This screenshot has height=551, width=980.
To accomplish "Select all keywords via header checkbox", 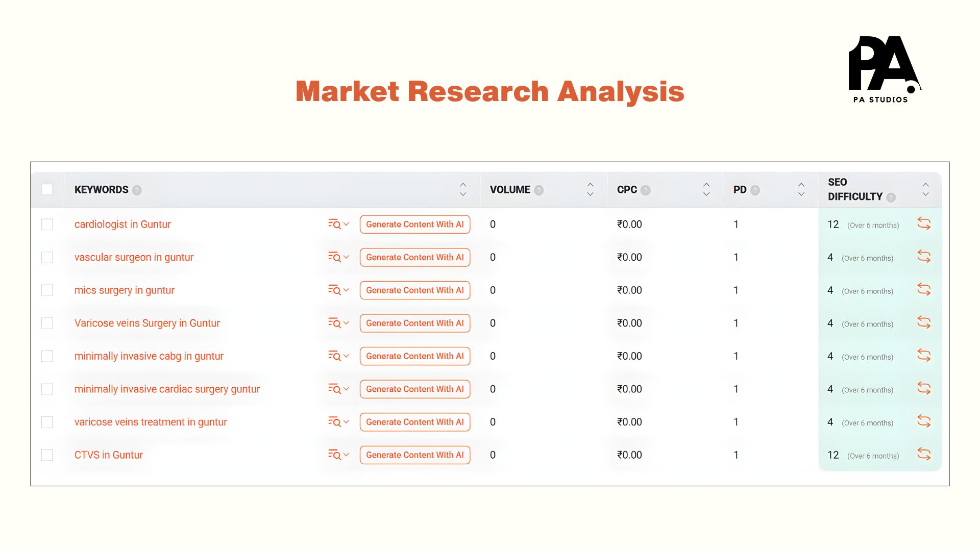I will click(x=47, y=189).
